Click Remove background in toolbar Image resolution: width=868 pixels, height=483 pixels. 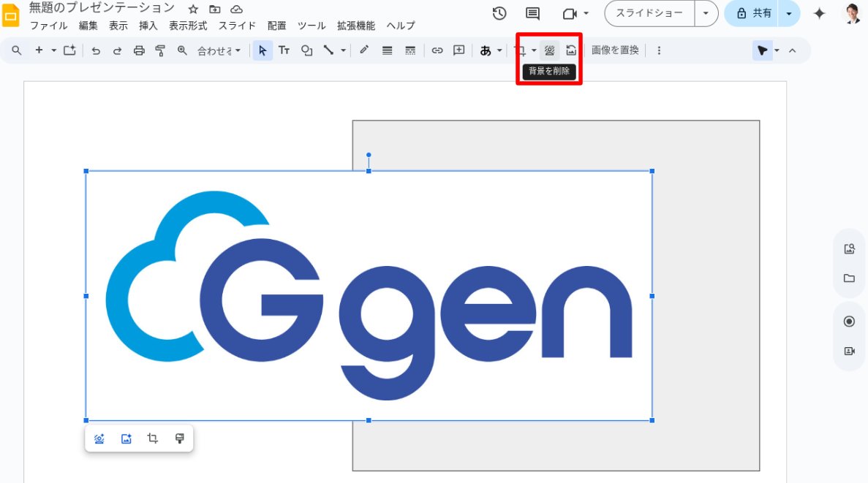coord(549,50)
